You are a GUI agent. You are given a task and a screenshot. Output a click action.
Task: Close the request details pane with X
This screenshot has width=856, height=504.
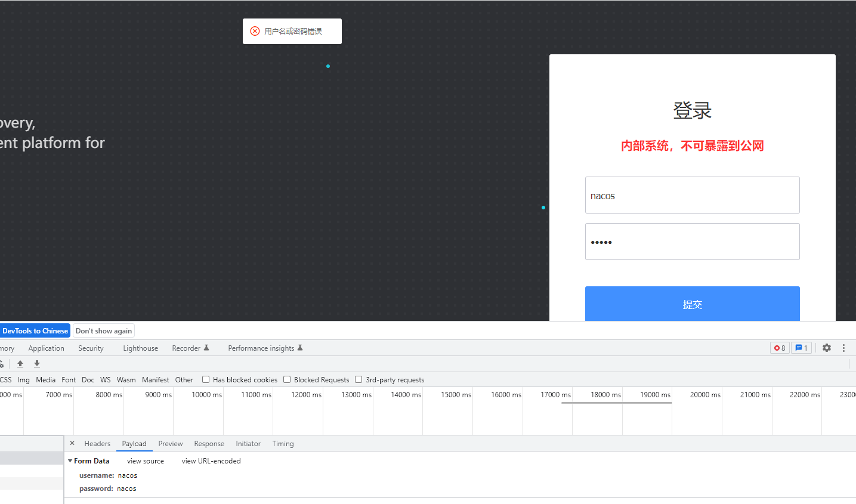72,443
